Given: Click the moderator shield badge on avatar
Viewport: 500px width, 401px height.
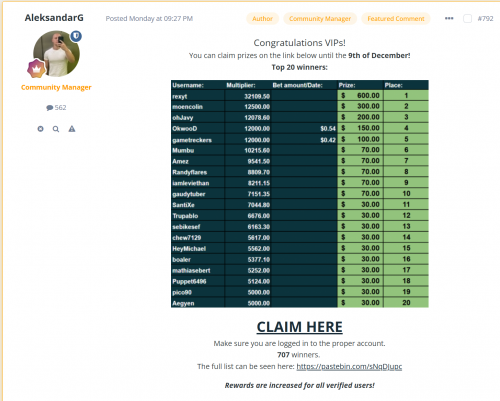Looking at the screenshot, I should pyautogui.click(x=76, y=36).
